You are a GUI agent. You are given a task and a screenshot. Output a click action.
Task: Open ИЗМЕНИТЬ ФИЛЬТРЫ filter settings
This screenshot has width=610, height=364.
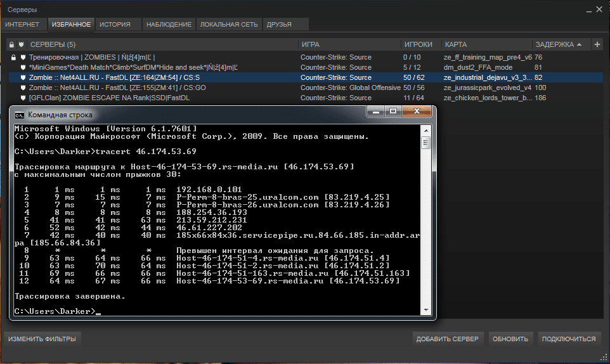click(x=42, y=339)
